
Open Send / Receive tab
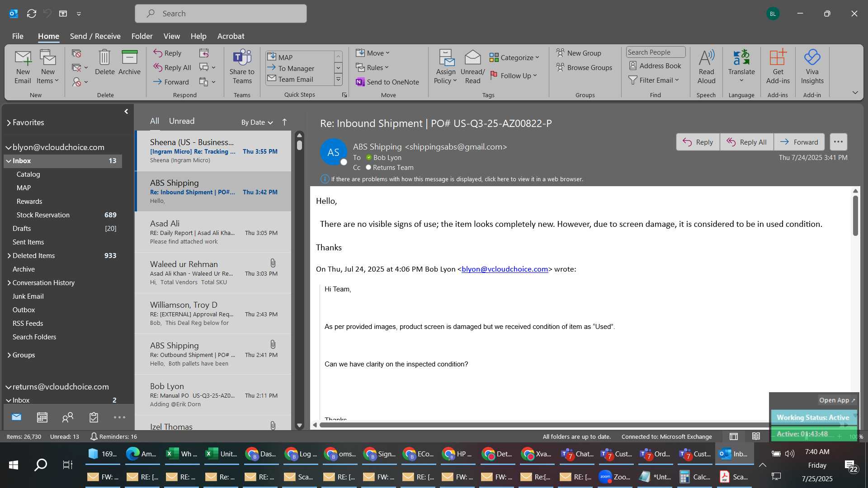95,36
